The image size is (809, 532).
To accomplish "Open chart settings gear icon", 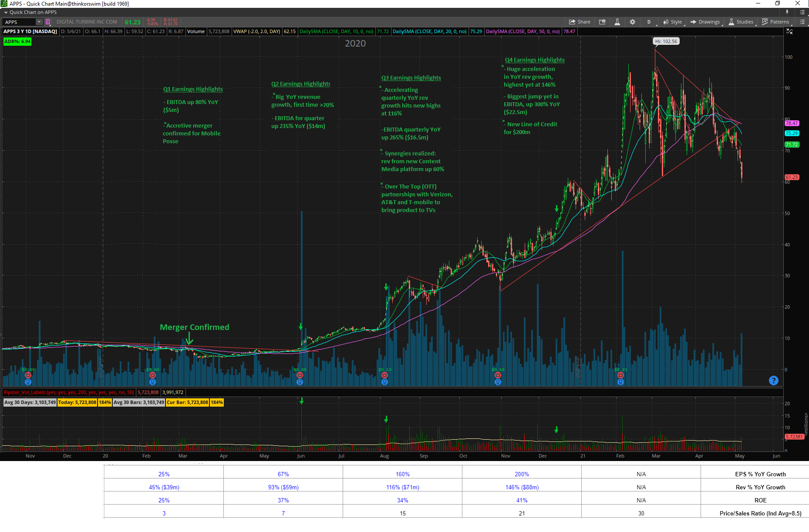I will coord(632,22).
